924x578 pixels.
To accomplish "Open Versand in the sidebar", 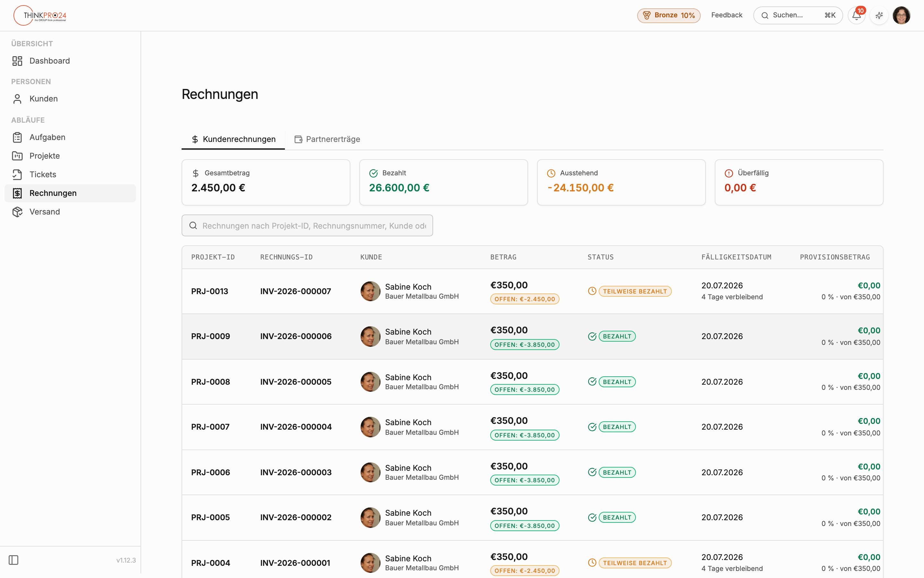I will [70, 212].
